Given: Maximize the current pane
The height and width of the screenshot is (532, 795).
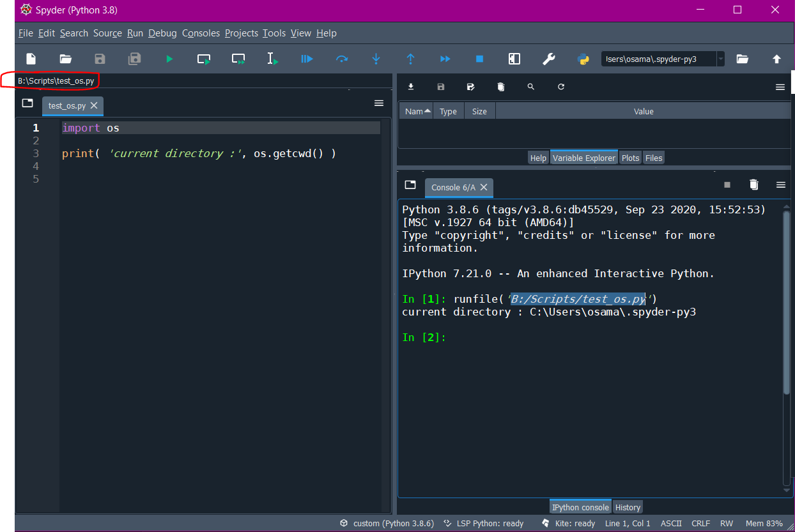Looking at the screenshot, I should tap(514, 59).
